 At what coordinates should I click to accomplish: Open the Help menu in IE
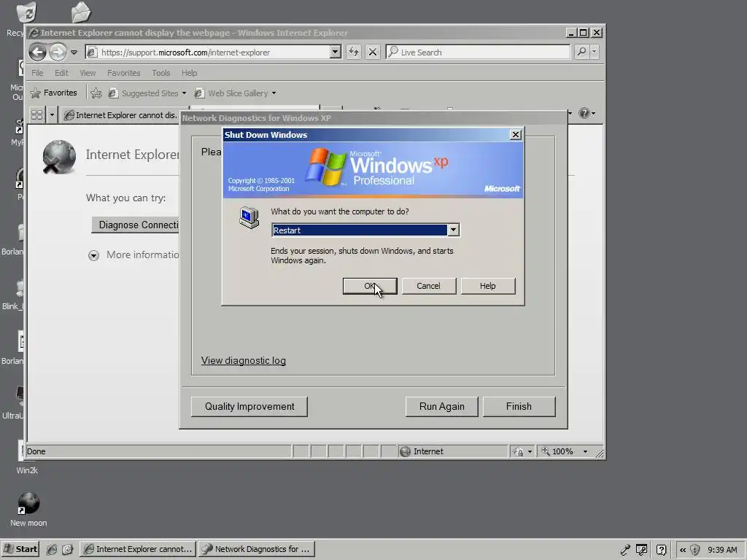click(x=189, y=73)
